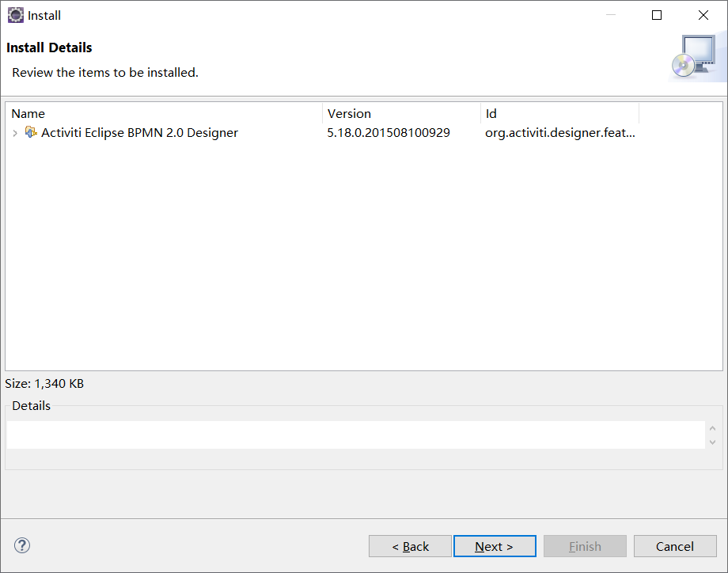Open help with the question mark icon

22,545
